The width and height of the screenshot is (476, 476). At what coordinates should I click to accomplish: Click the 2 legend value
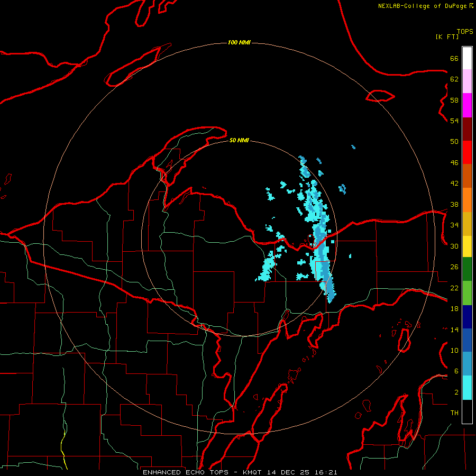pyautogui.click(x=456, y=392)
